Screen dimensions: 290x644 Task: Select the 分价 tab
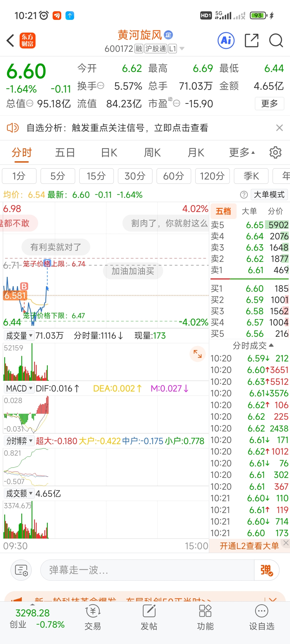(275, 211)
